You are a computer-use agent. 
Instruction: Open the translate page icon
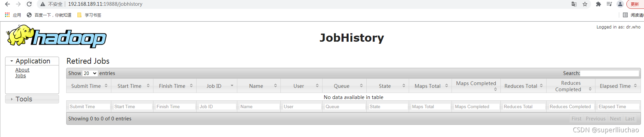(574, 4)
